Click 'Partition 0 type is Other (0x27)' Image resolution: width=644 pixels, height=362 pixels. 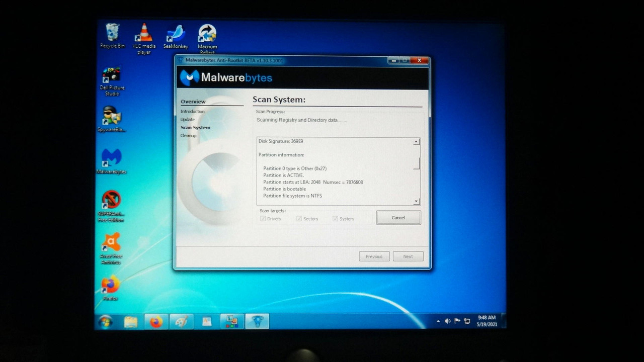pos(295,168)
